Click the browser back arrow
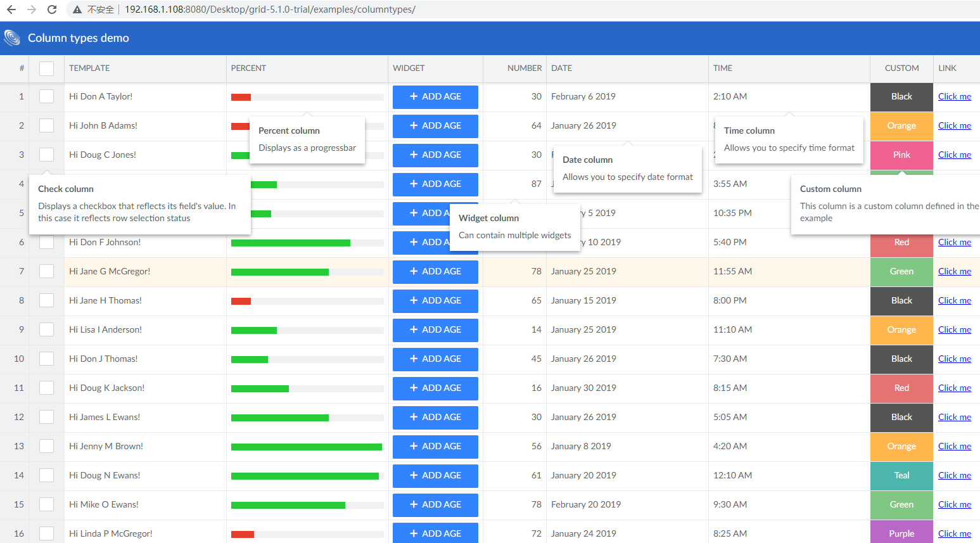980x543 pixels. coord(11,10)
